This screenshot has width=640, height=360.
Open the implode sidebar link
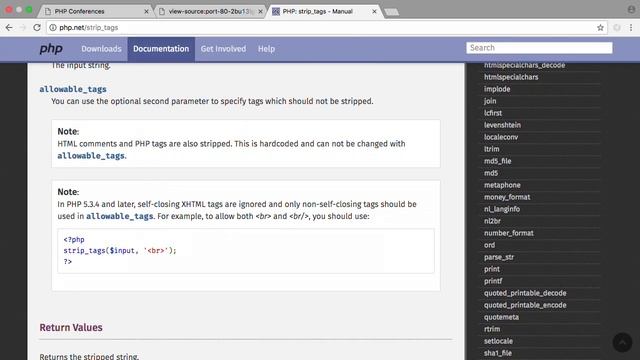pyautogui.click(x=497, y=89)
